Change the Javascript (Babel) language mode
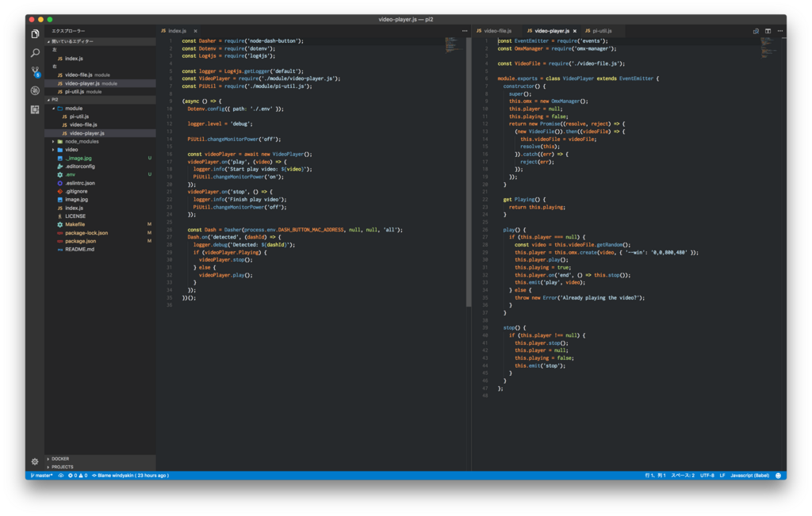 (749, 475)
